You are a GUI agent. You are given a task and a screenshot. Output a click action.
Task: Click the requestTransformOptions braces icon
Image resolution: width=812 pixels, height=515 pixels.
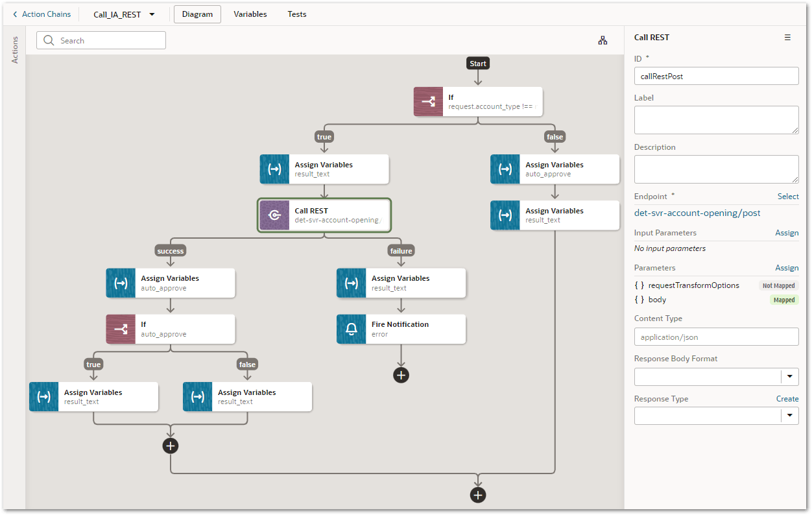pyautogui.click(x=639, y=285)
